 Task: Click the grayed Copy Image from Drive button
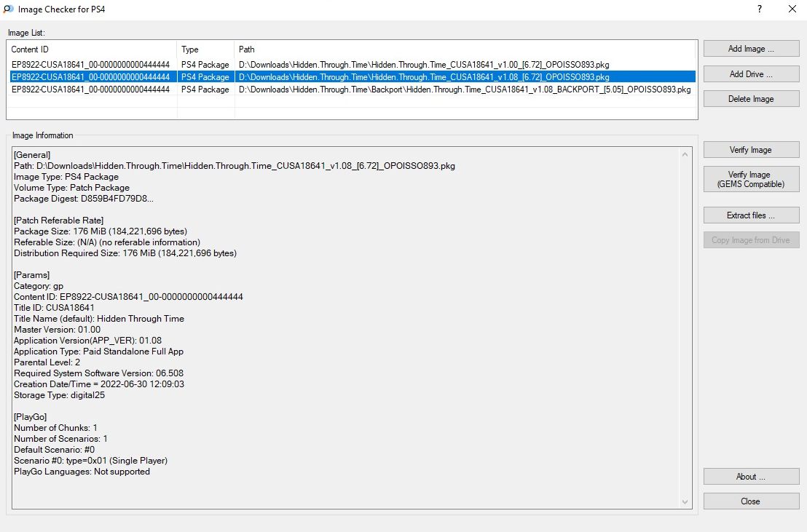tap(751, 240)
